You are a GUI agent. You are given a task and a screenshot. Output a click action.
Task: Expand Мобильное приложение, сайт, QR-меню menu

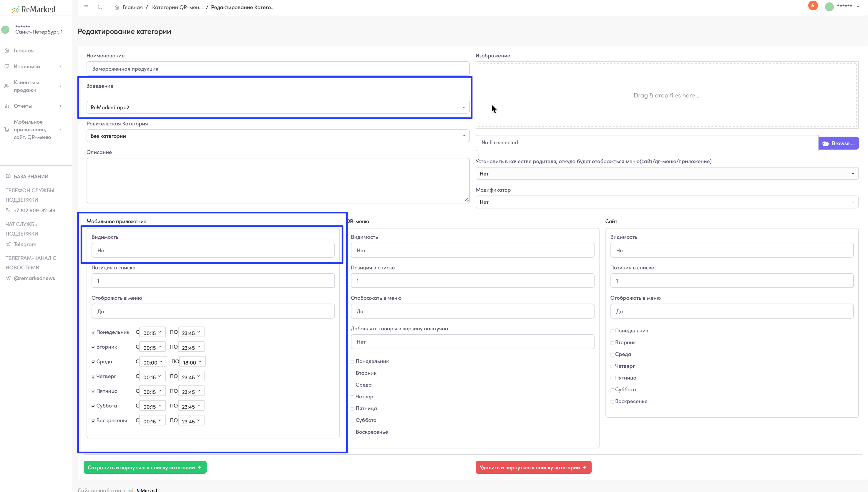(x=33, y=130)
